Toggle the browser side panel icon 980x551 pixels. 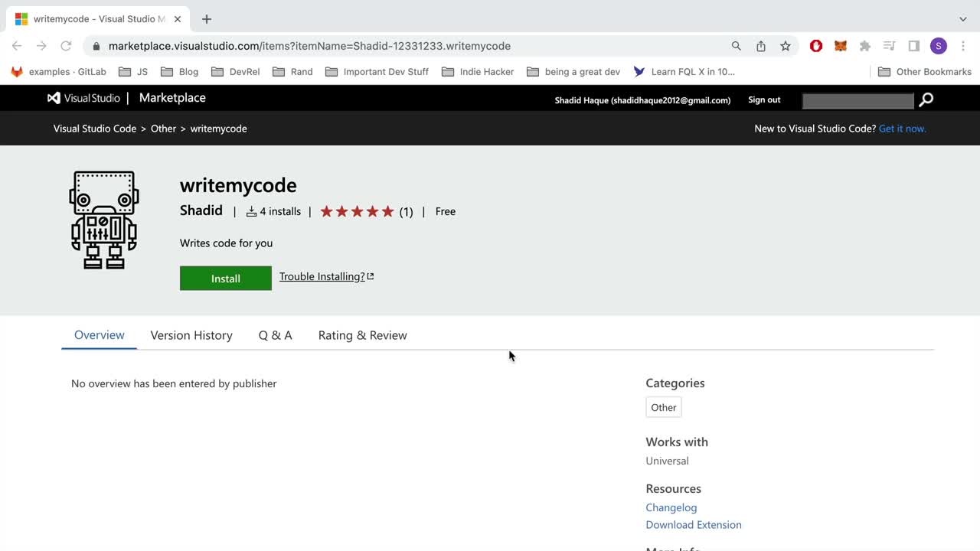coord(914,46)
